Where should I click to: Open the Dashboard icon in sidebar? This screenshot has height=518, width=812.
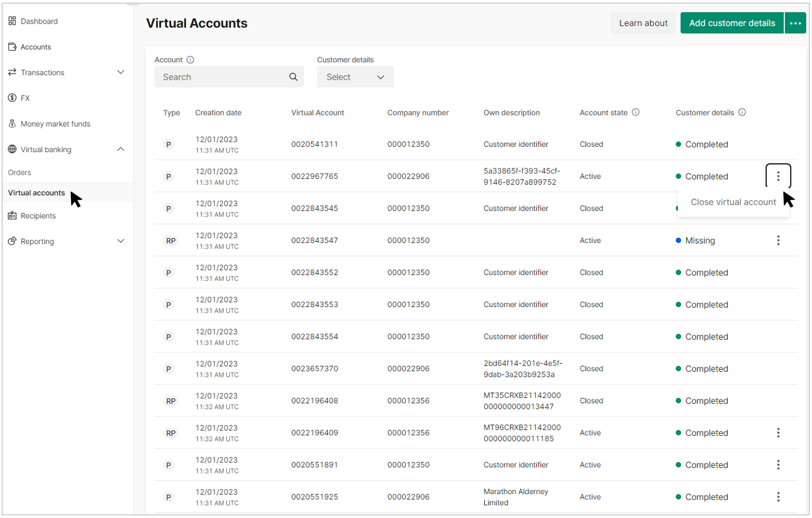[12, 21]
